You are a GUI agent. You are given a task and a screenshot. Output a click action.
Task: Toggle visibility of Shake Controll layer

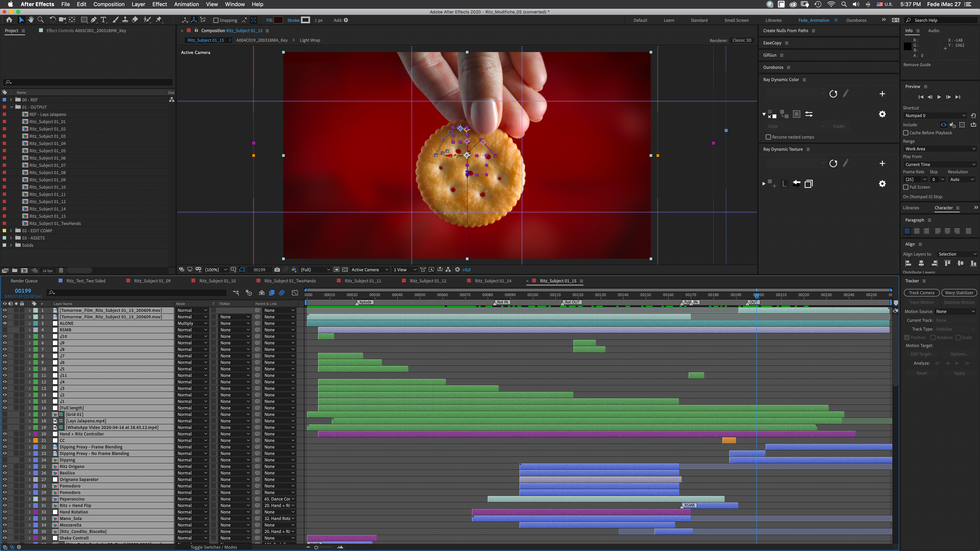pyautogui.click(x=5, y=538)
